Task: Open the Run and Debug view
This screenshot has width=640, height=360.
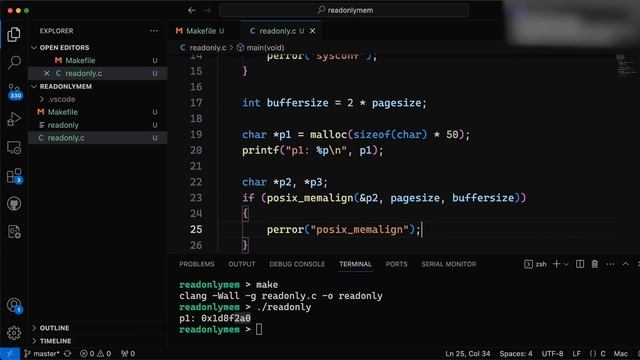Action: [x=14, y=119]
